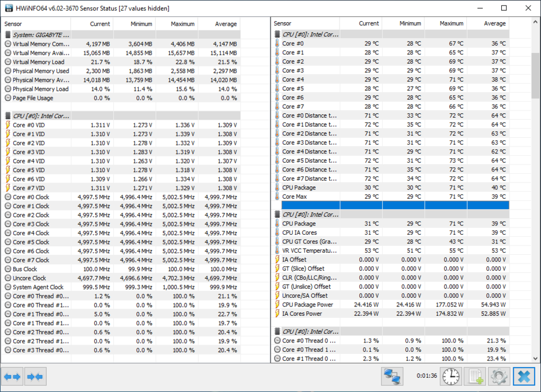The image size is (541, 392).
Task: Click the Core #0 VID lightning icon
Action: [x=8, y=125]
